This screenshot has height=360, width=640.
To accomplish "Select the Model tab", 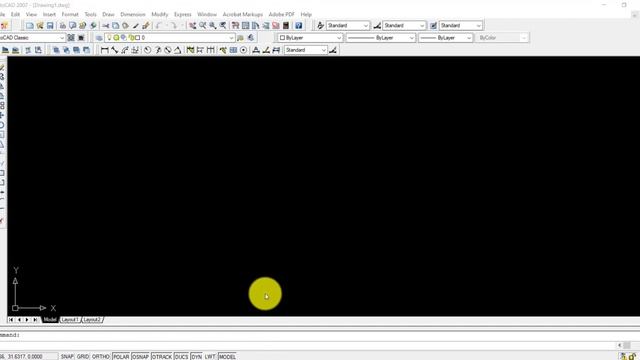I will (50, 320).
